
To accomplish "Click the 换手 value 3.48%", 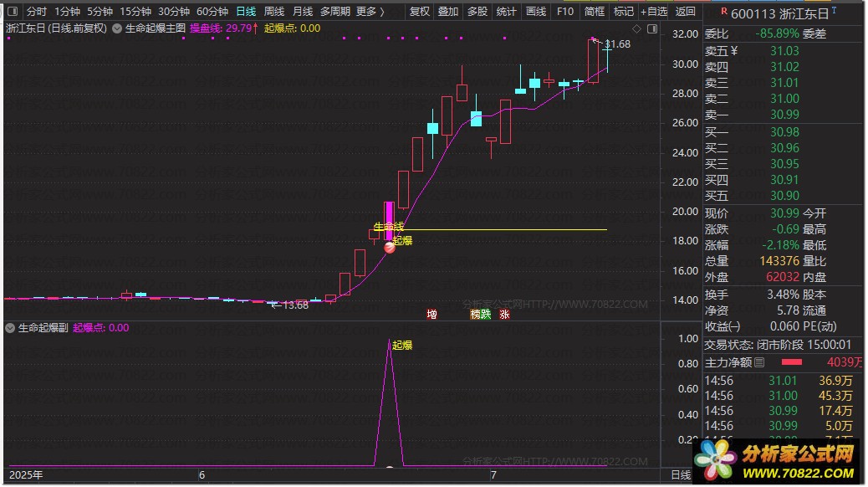I will click(783, 295).
